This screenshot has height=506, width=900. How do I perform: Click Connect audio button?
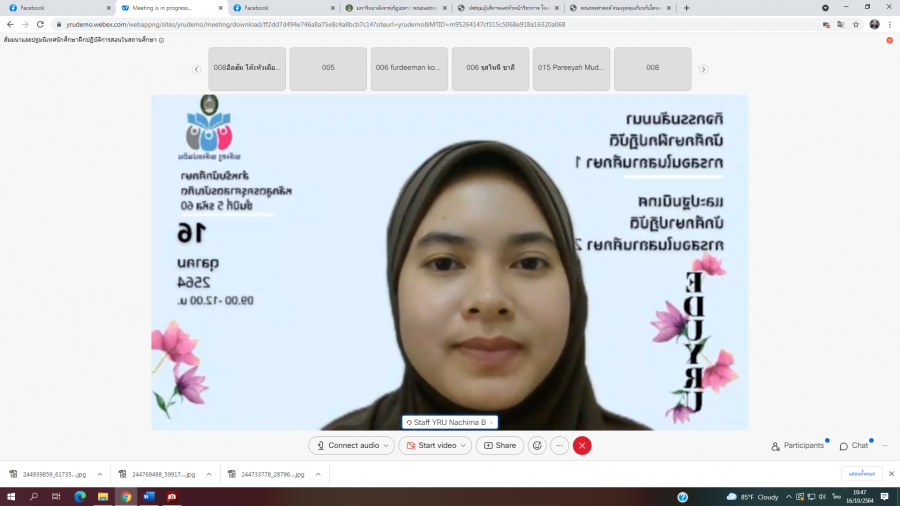pyautogui.click(x=349, y=445)
